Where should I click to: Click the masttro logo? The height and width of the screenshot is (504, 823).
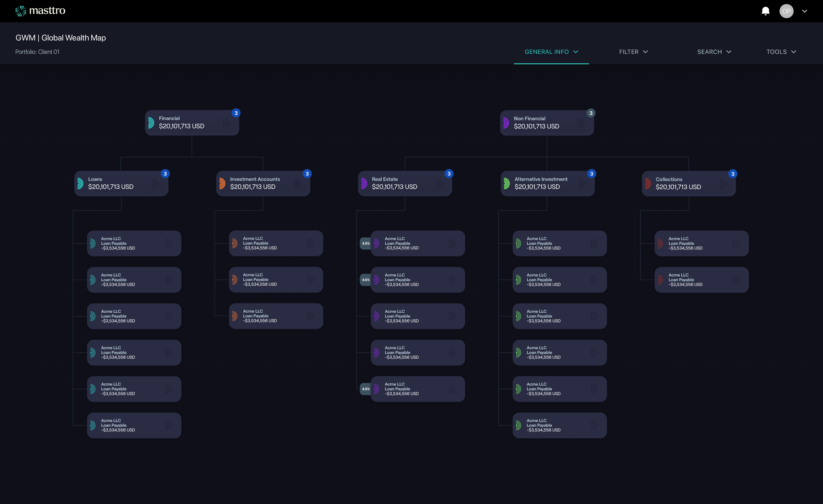point(40,11)
